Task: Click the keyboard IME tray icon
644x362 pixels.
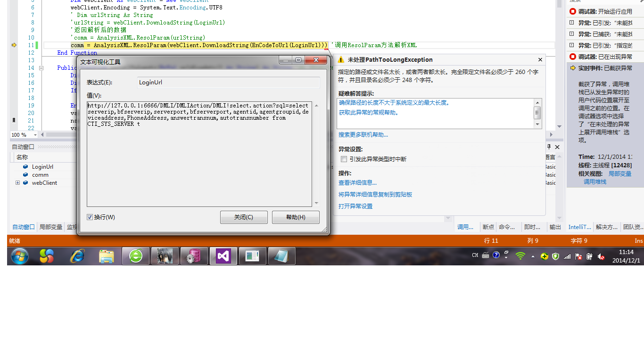Action: click(x=486, y=255)
